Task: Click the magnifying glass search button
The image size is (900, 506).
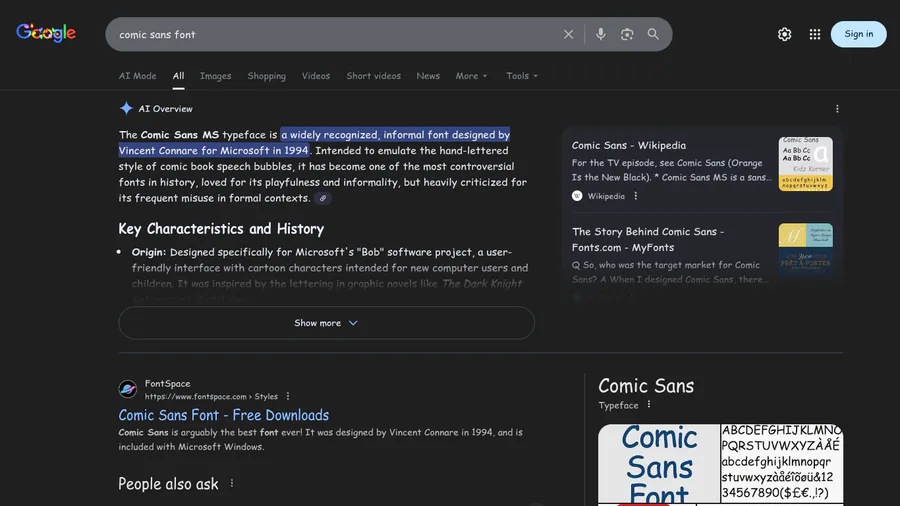Action: [653, 34]
